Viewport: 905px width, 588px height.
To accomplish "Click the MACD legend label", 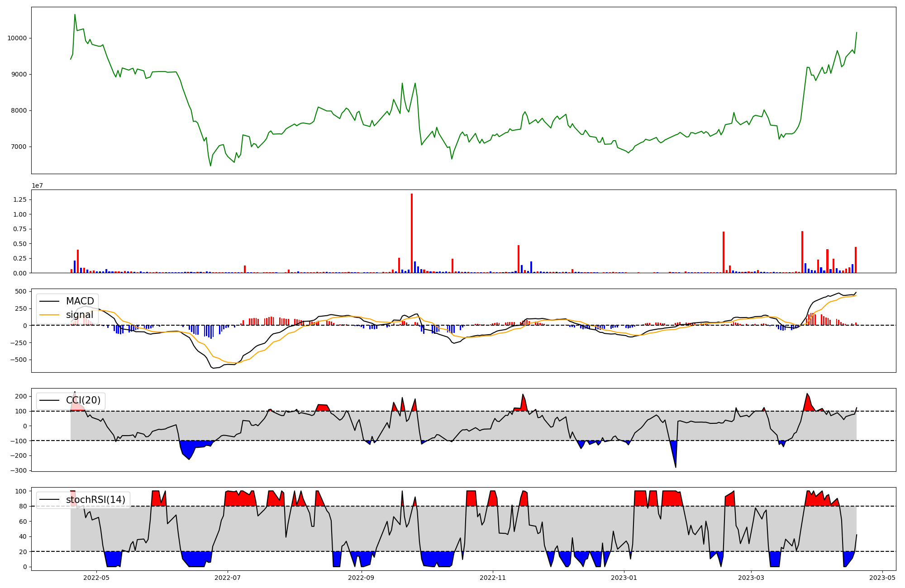I will coord(80,301).
